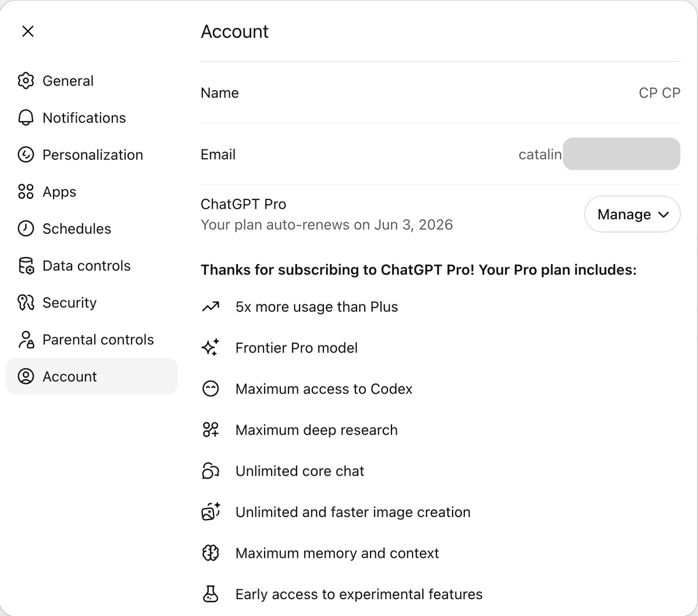This screenshot has width=698, height=616.
Task: Click the Data controls database icon
Action: (x=26, y=266)
